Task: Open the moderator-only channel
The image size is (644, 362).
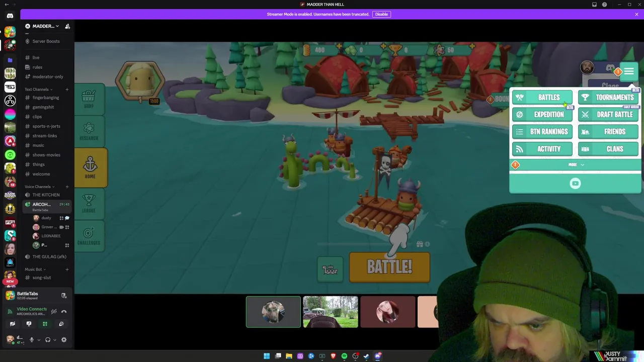Action: point(47,77)
